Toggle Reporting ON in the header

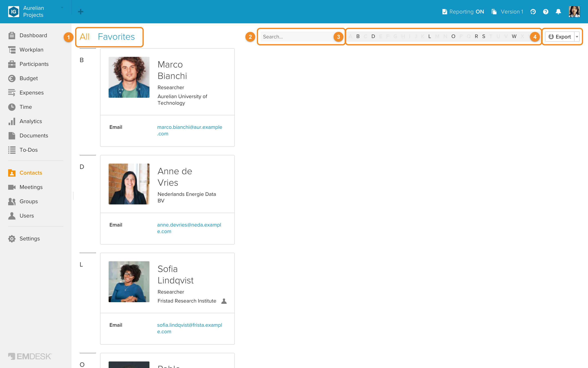pos(463,12)
